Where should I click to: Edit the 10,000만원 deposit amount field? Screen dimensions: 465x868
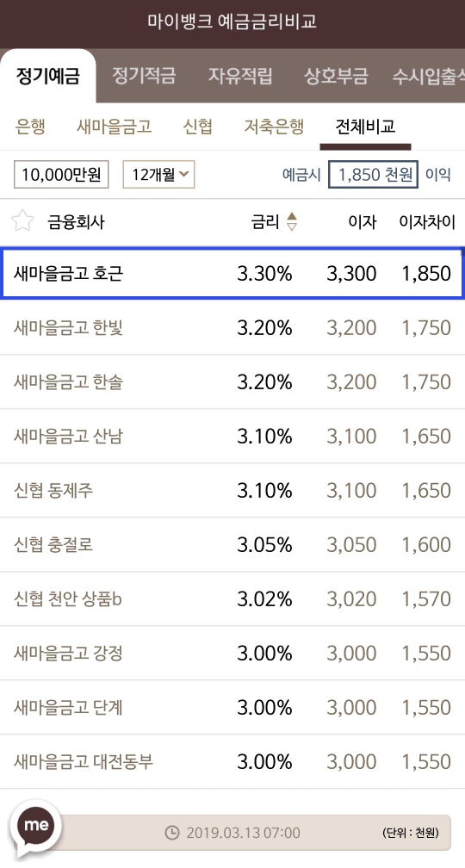tap(61, 174)
